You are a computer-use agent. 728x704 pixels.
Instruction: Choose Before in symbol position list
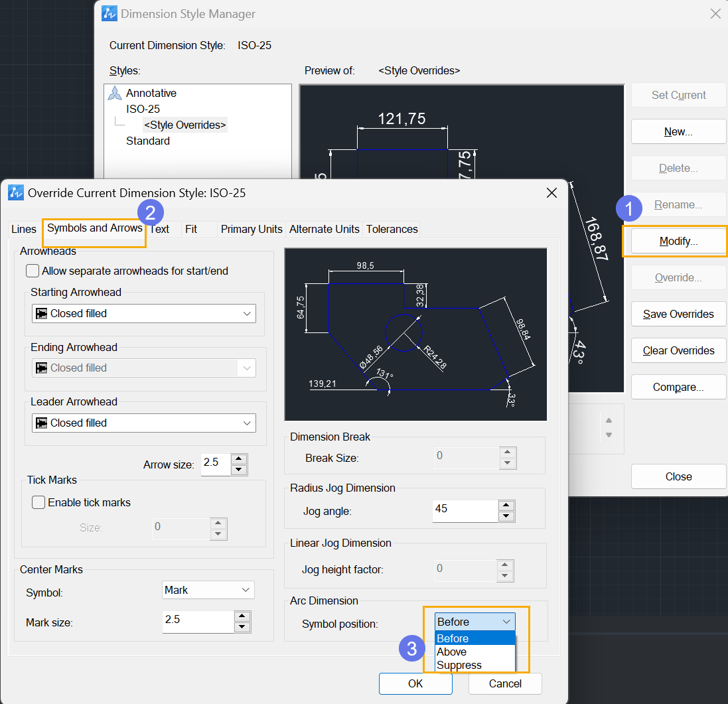point(475,638)
